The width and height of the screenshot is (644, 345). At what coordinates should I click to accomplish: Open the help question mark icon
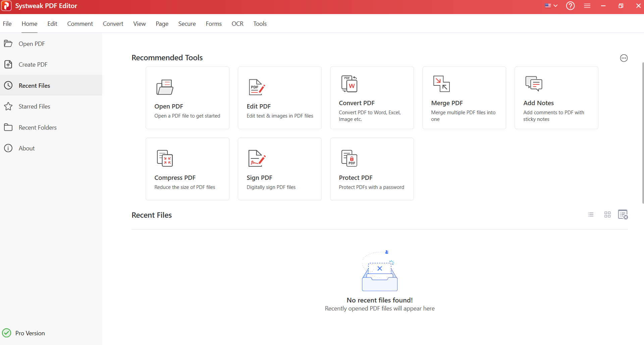[570, 6]
